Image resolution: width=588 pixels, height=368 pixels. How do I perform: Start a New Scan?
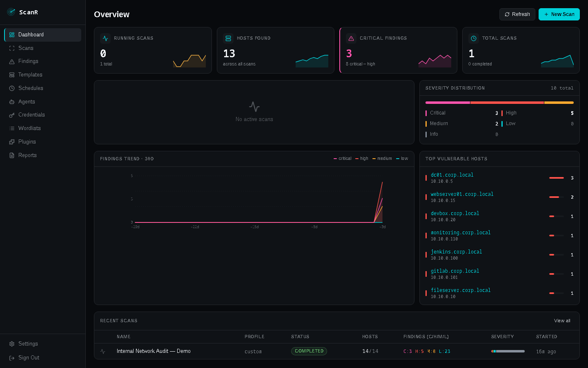(x=559, y=14)
